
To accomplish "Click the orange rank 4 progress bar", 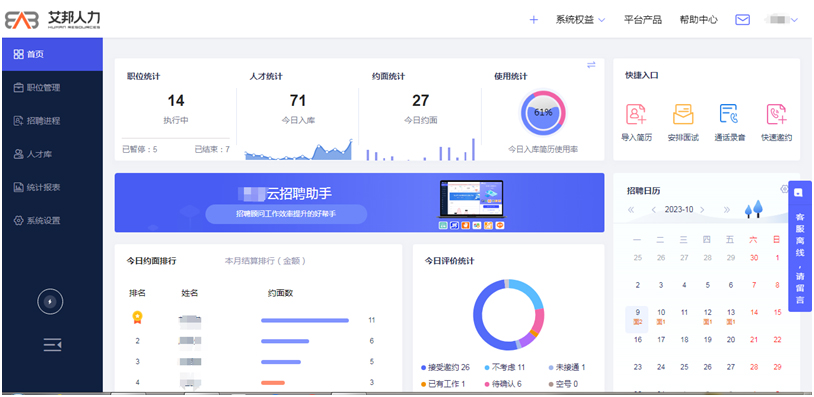I will [x=273, y=383].
